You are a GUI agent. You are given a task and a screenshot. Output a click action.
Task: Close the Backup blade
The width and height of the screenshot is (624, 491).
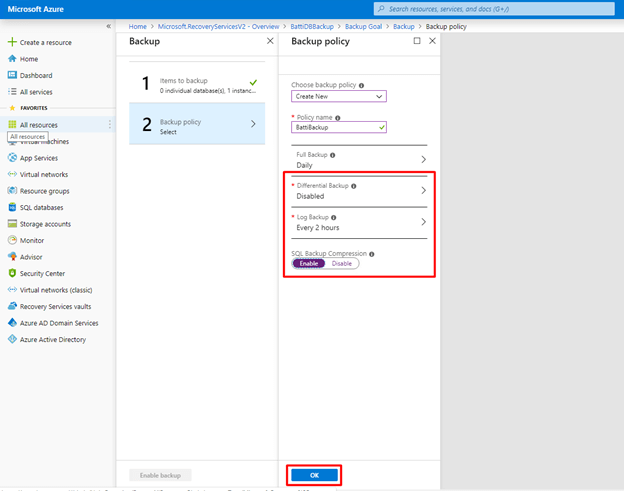coord(270,41)
